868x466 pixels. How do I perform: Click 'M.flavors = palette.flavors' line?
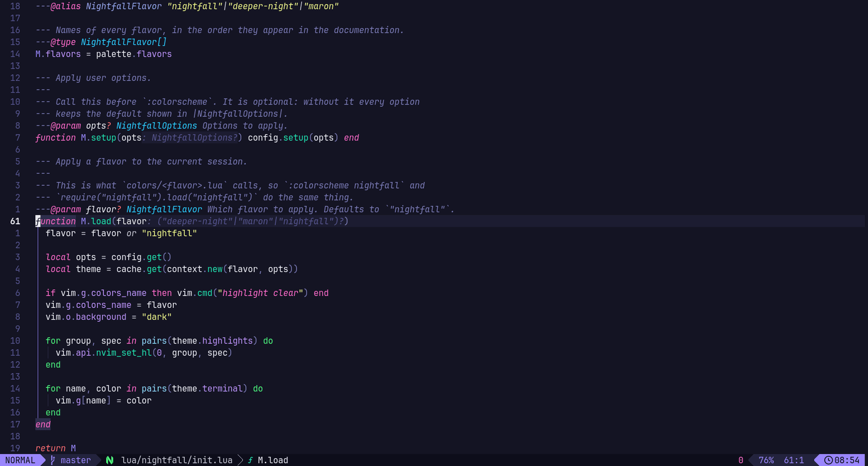point(103,54)
